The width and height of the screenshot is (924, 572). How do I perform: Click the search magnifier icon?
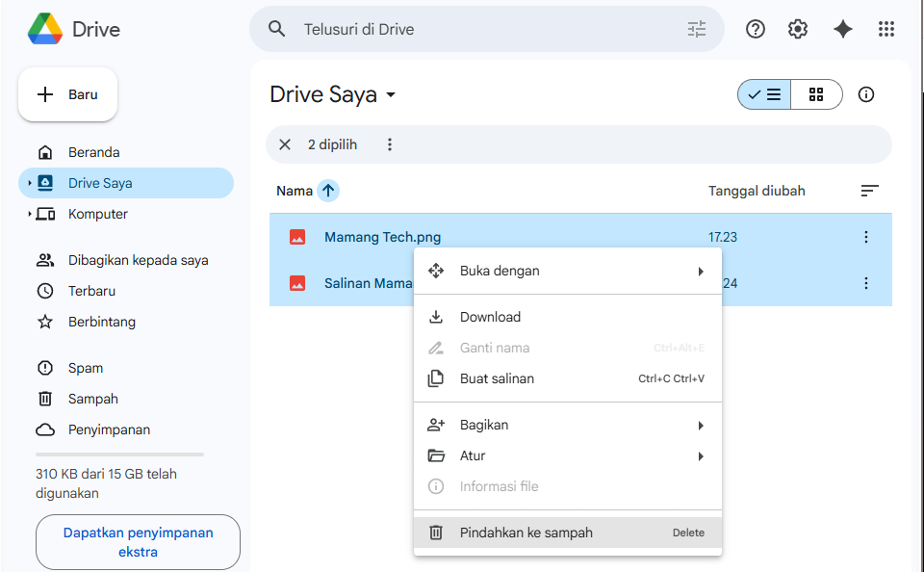[x=276, y=29]
